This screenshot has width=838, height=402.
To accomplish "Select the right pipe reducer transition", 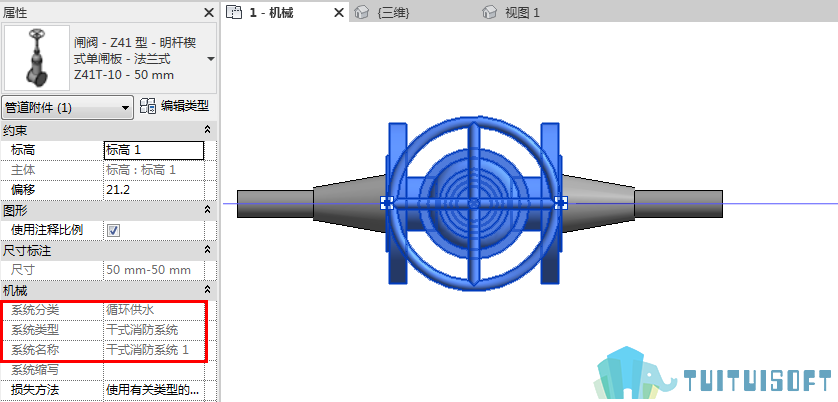I will (x=598, y=204).
